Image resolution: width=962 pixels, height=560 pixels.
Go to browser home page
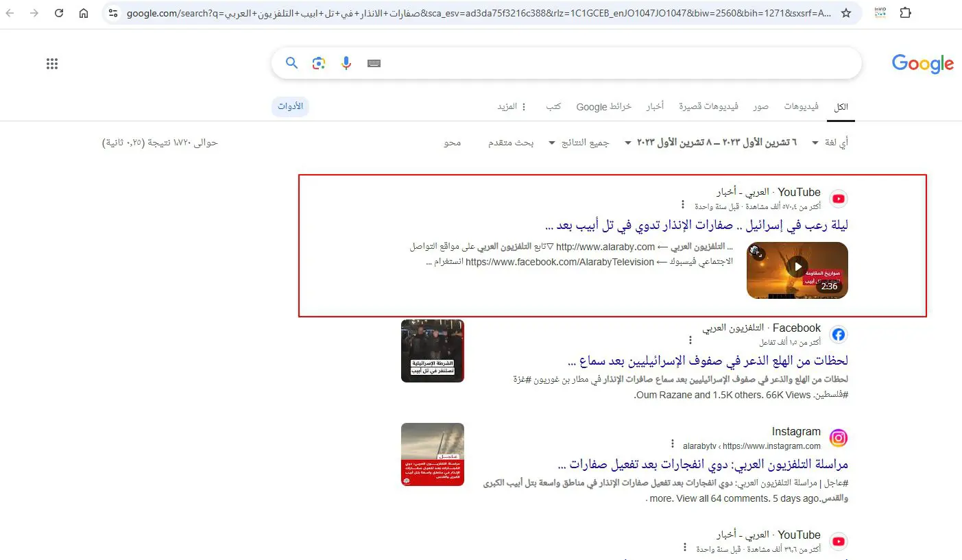coord(84,13)
